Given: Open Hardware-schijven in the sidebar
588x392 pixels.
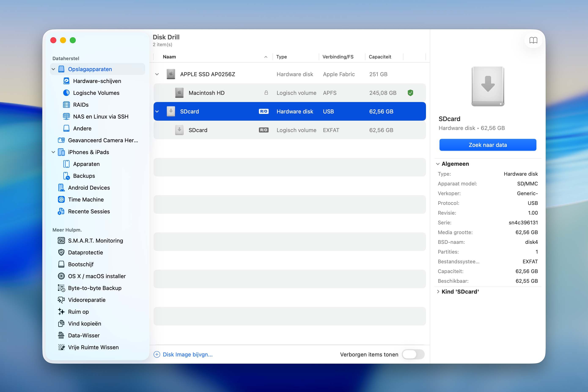Looking at the screenshot, I should click(x=97, y=81).
